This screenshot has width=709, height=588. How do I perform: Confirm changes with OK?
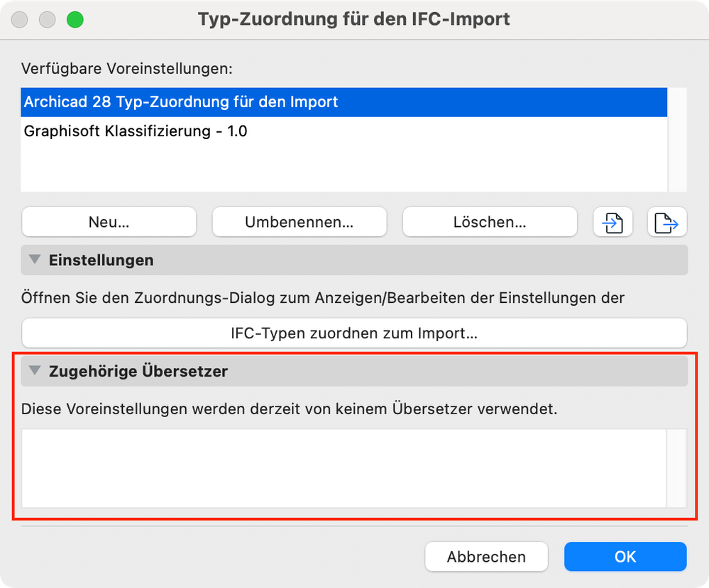pos(625,556)
